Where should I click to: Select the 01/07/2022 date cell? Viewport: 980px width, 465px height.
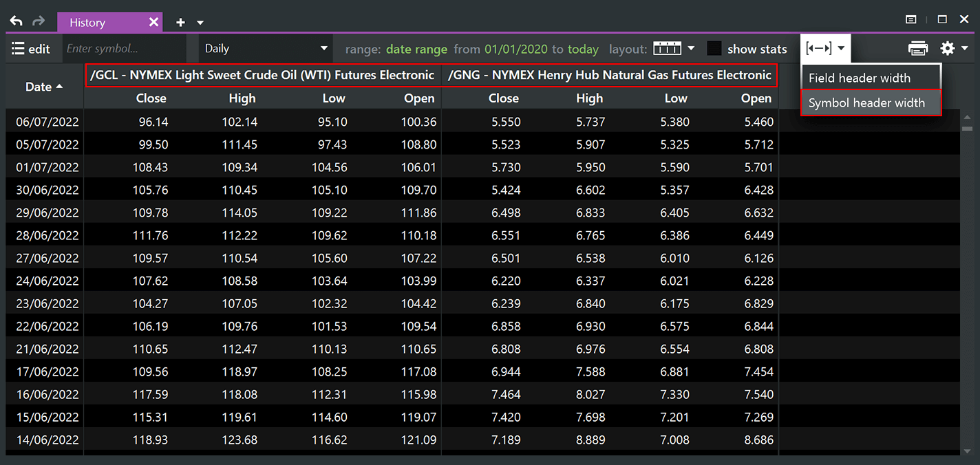47,167
